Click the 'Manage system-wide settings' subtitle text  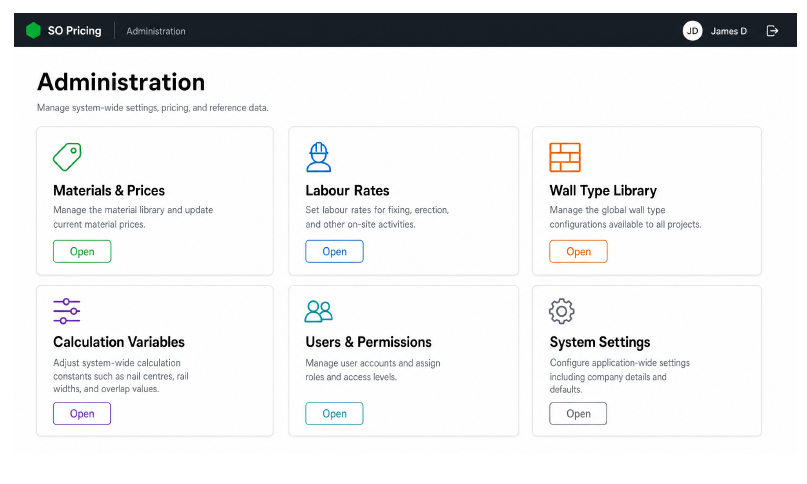point(152,108)
